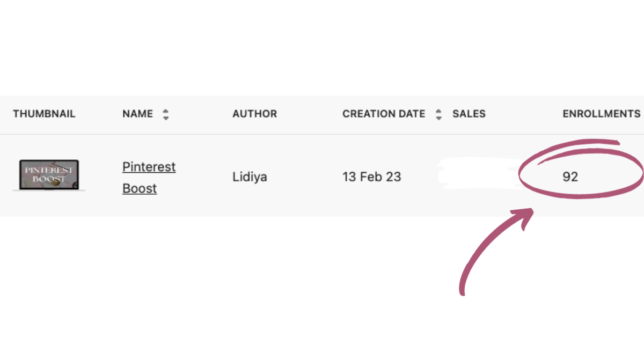Click the blurred sales value cell
This screenshot has width=644, height=338.
478,175
